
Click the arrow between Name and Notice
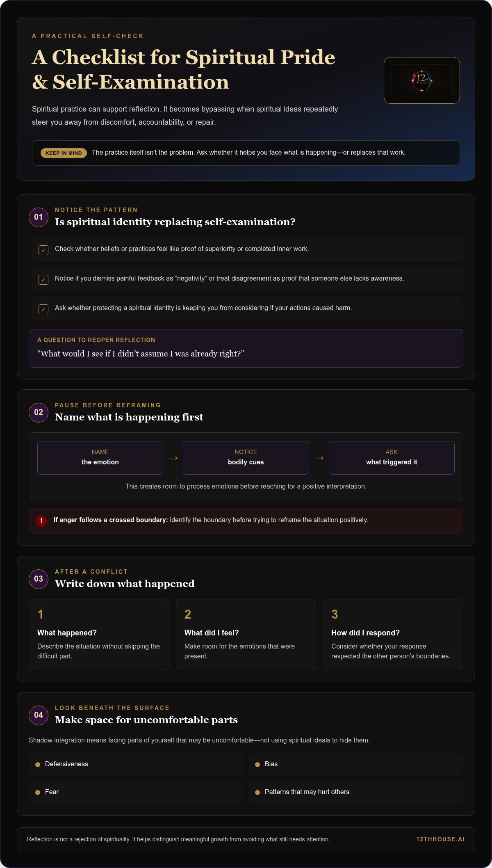coord(173,458)
